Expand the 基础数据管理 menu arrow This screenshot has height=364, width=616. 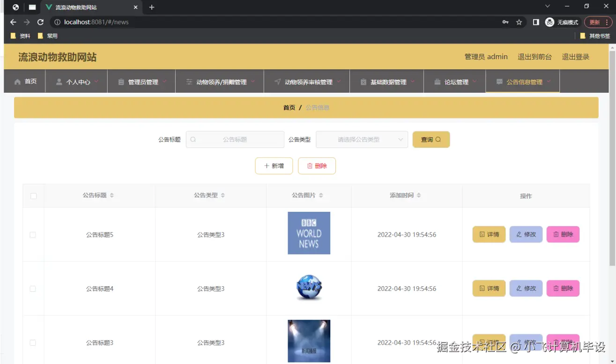[x=413, y=82]
